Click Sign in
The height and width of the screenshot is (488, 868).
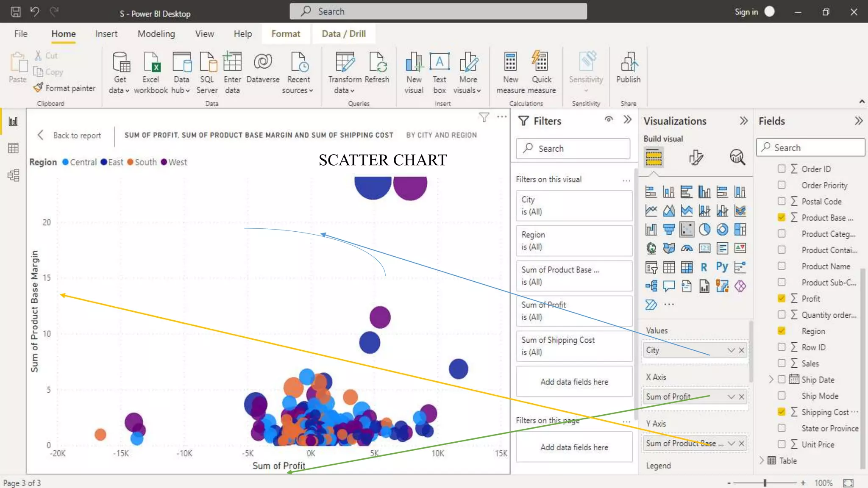coord(746,11)
